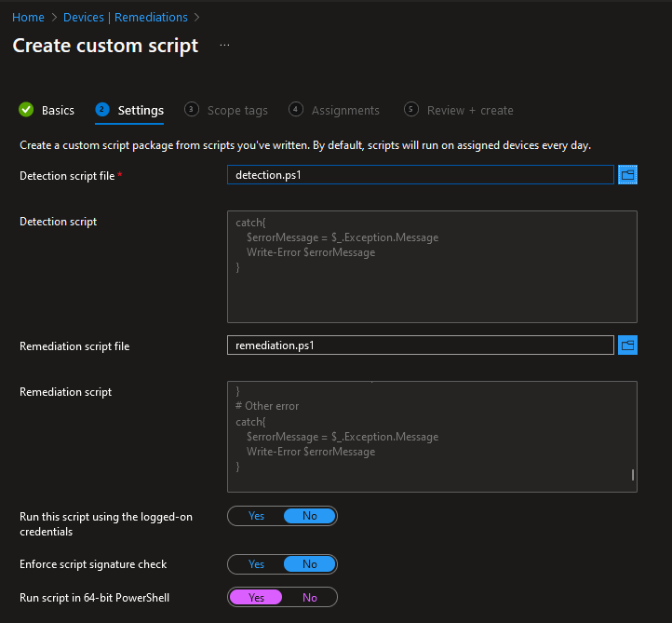Browse for the remediation script file

point(627,345)
